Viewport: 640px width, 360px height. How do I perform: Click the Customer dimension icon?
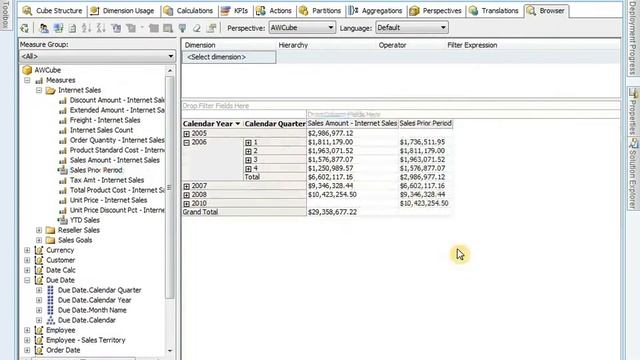[x=39, y=260]
